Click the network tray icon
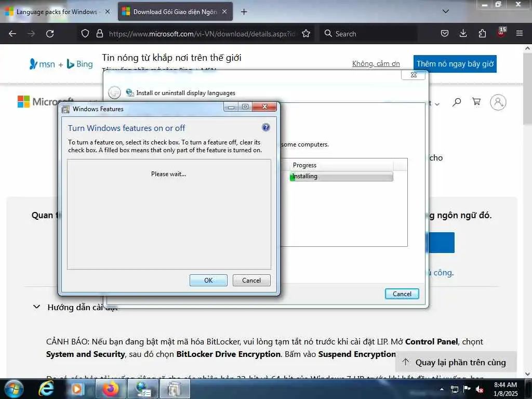Viewport: 532px width, 399px height. [x=455, y=389]
